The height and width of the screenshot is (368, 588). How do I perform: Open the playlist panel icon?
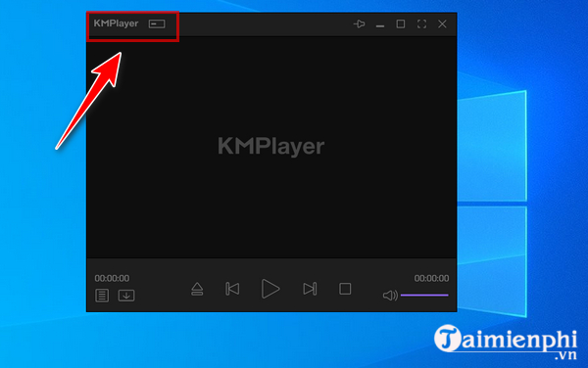pyautogui.click(x=102, y=296)
